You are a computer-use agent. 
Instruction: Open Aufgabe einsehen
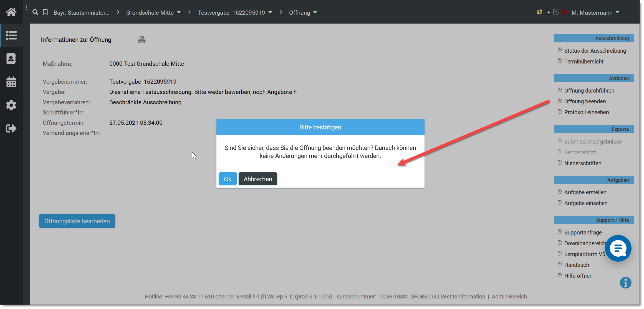(586, 203)
